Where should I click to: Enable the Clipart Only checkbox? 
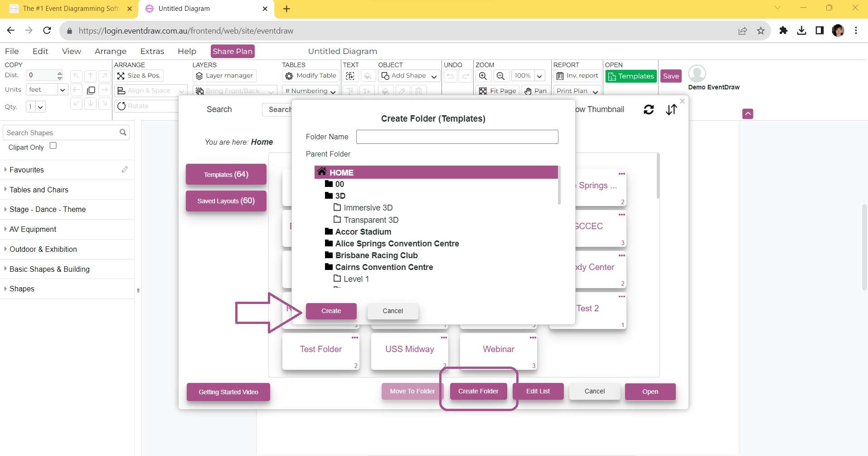(53, 146)
